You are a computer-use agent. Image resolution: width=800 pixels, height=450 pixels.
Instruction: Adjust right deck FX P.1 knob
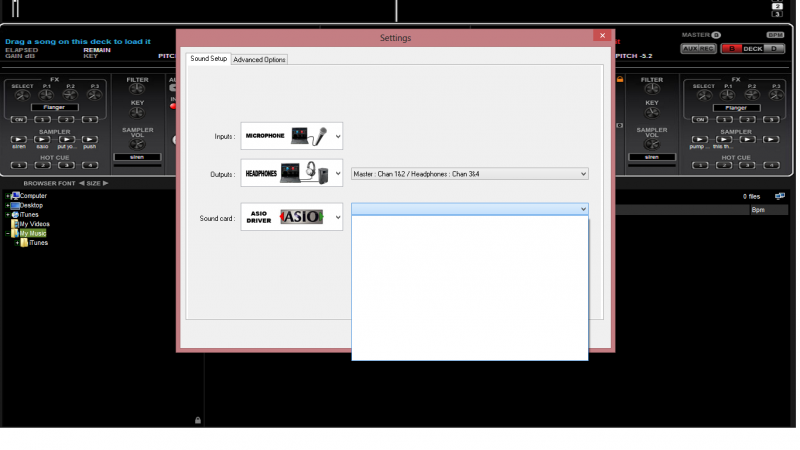(x=728, y=95)
